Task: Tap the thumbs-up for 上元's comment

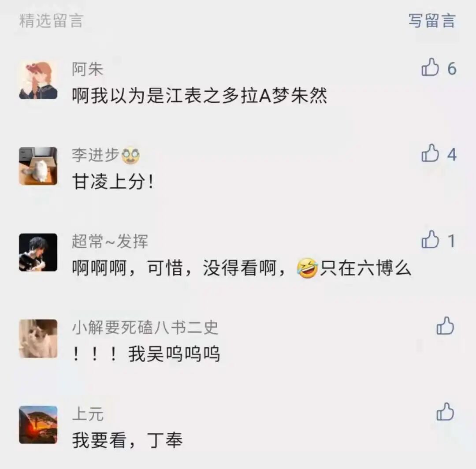Action: point(445,412)
